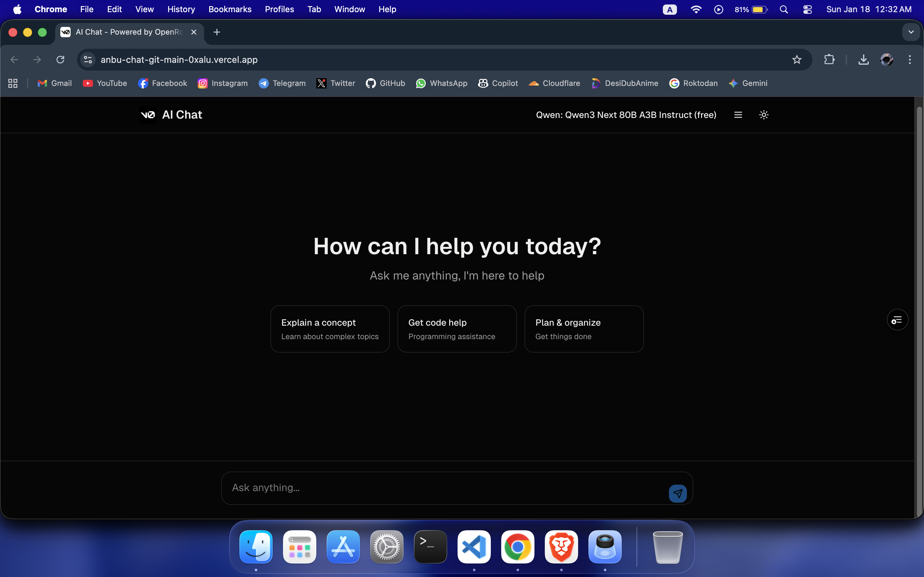
Task: Click the downloads icon in Chrome toolbar
Action: pos(863,60)
